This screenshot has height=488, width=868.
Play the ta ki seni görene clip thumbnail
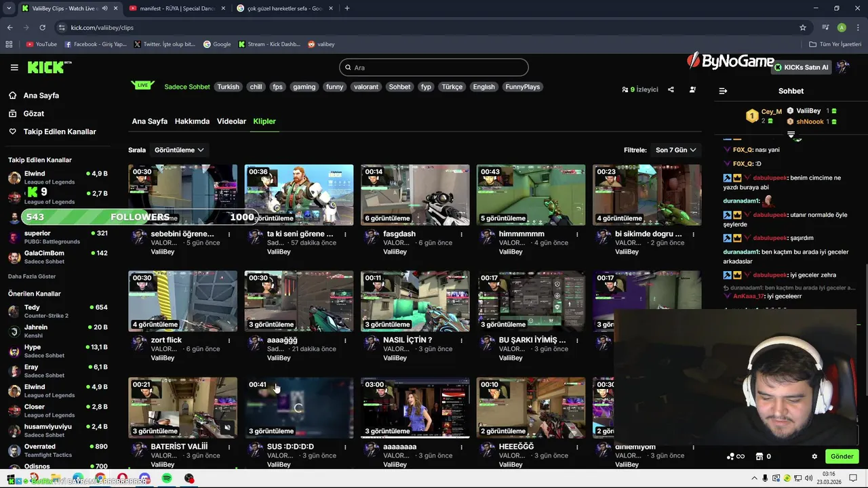[299, 195]
